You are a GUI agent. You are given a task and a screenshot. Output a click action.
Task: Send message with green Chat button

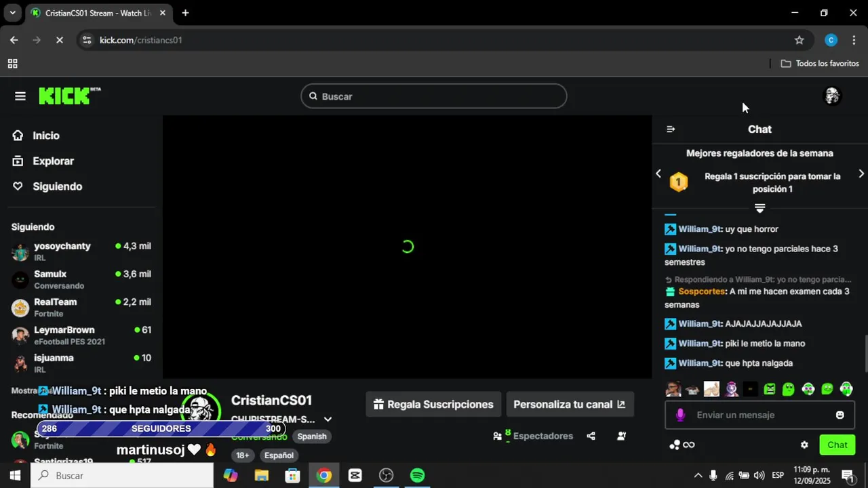coord(837,445)
